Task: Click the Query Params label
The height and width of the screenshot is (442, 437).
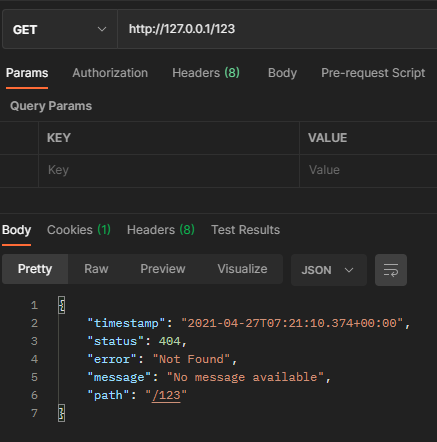Action: [51, 106]
